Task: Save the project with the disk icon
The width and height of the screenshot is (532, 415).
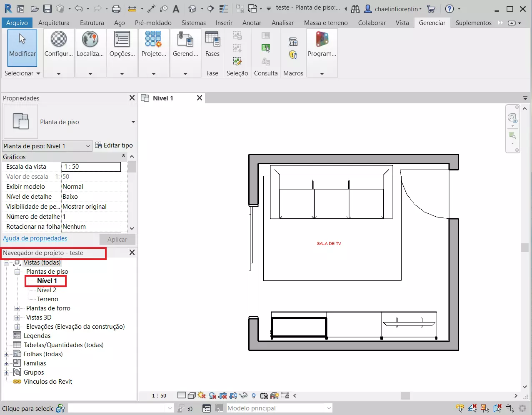Action: tap(47, 8)
